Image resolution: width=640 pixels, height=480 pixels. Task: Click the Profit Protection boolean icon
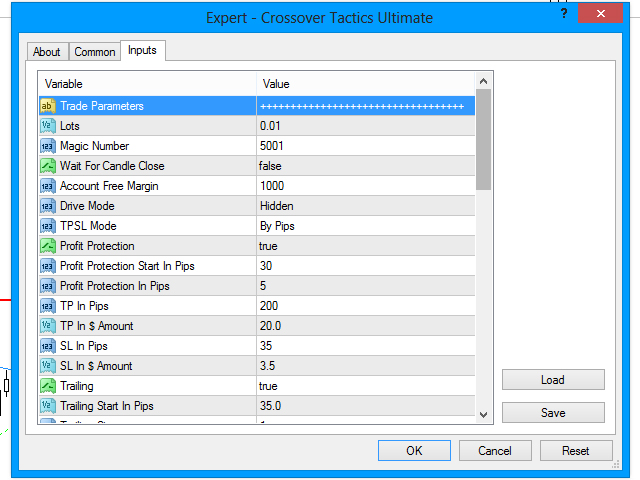47,246
